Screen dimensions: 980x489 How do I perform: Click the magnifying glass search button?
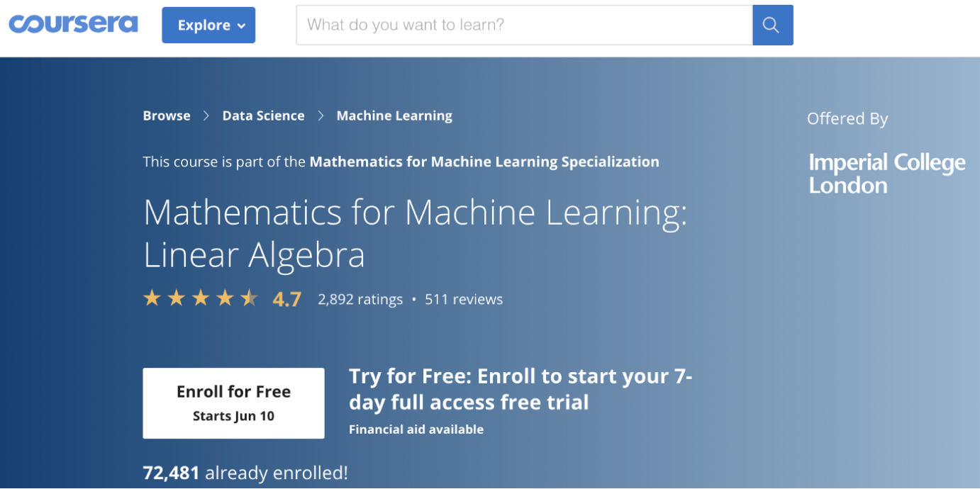tap(772, 26)
